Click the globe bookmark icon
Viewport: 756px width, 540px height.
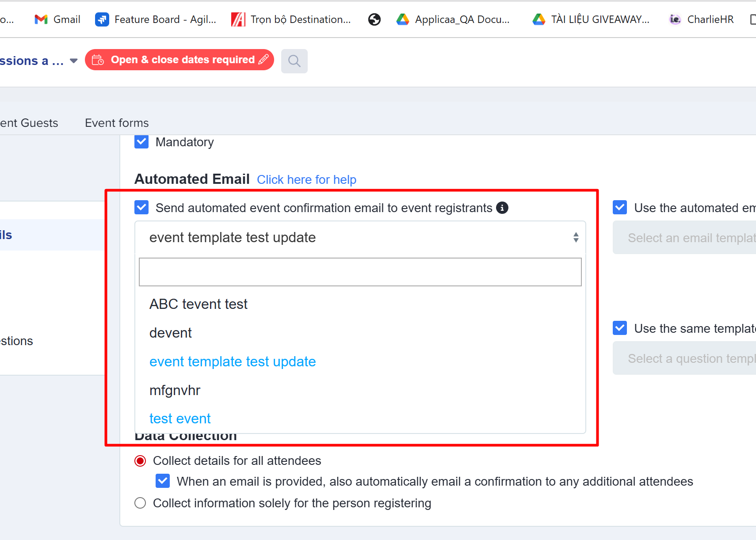click(x=374, y=19)
